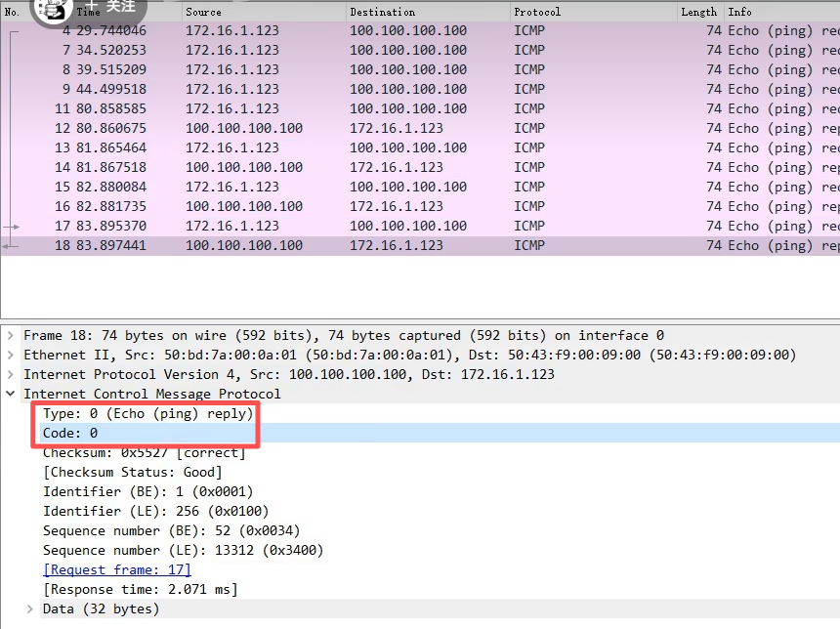The image size is (840, 629).
Task: Expand the Data (32 bytes) node
Action: pyautogui.click(x=30, y=608)
